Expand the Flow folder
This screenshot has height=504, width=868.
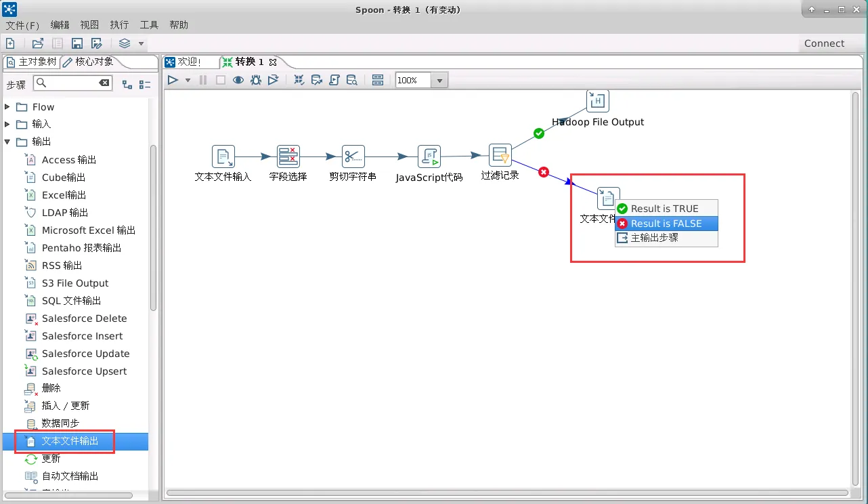click(x=7, y=107)
